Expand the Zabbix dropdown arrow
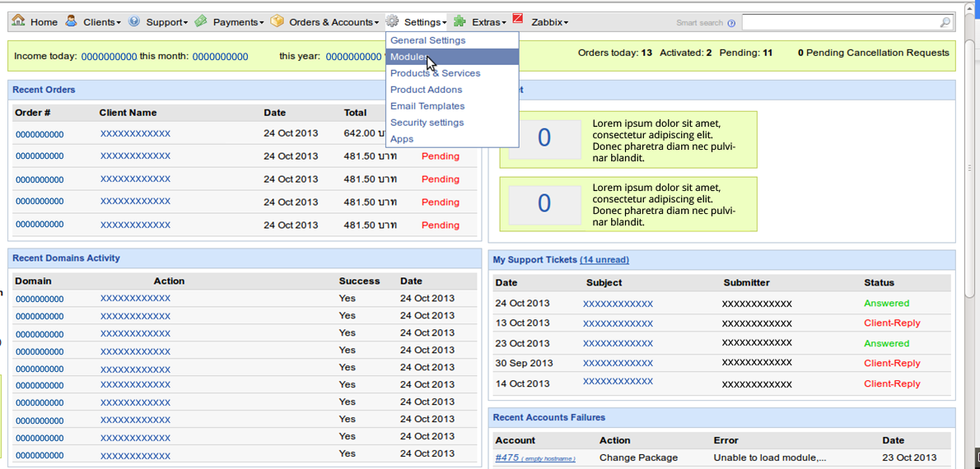This screenshot has width=980, height=469. coord(566,23)
